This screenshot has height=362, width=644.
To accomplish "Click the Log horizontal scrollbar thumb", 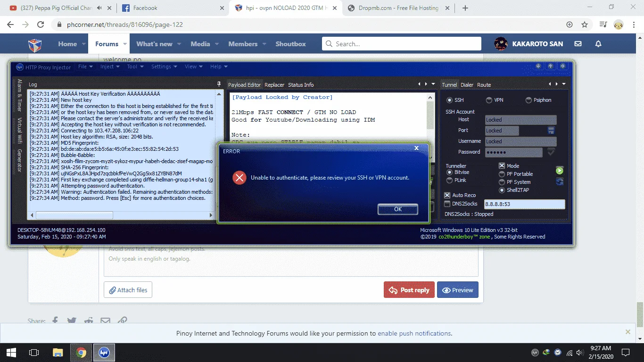I will click(74, 215).
